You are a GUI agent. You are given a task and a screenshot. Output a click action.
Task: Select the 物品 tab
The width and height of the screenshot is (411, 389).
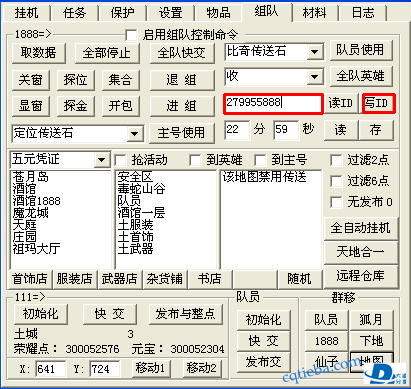point(218,13)
